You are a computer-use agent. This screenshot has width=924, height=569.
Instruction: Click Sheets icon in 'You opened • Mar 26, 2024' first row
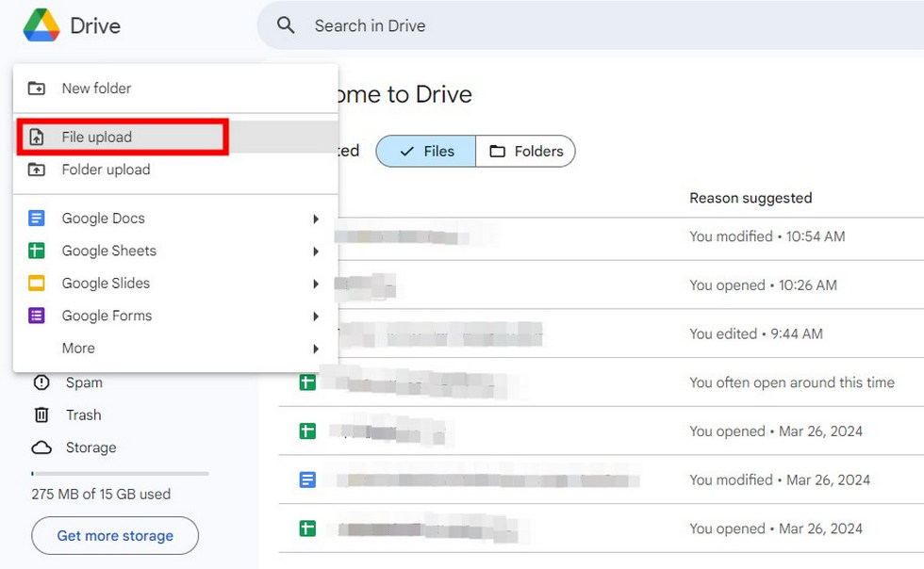coord(307,431)
